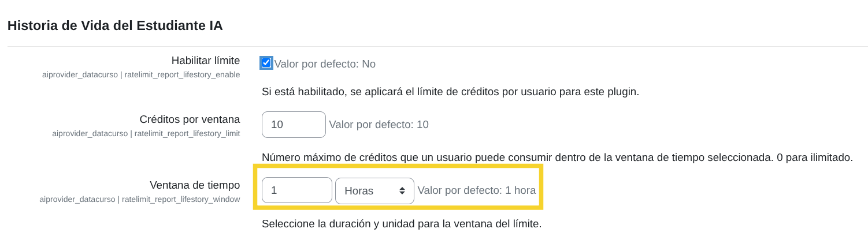This screenshot has height=240, width=868.
Task: Click the 'Valor por defecto: 1 hora' text
Action: pyautogui.click(x=476, y=190)
